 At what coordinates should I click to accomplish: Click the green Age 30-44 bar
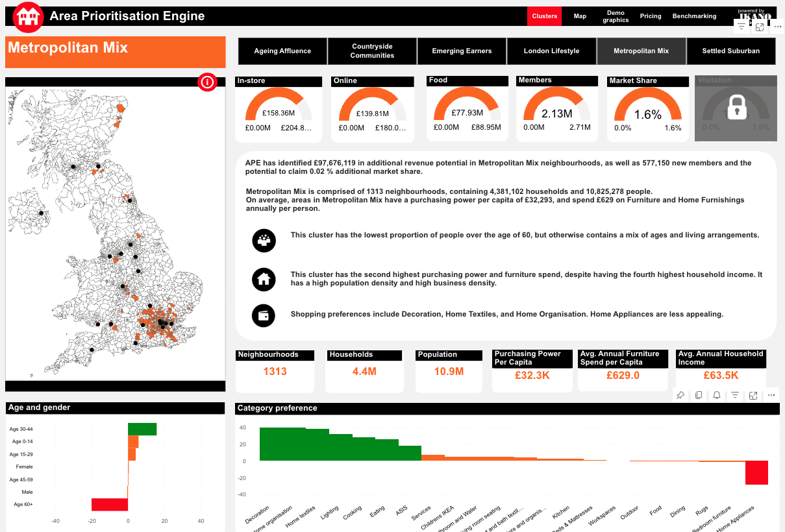point(142,429)
